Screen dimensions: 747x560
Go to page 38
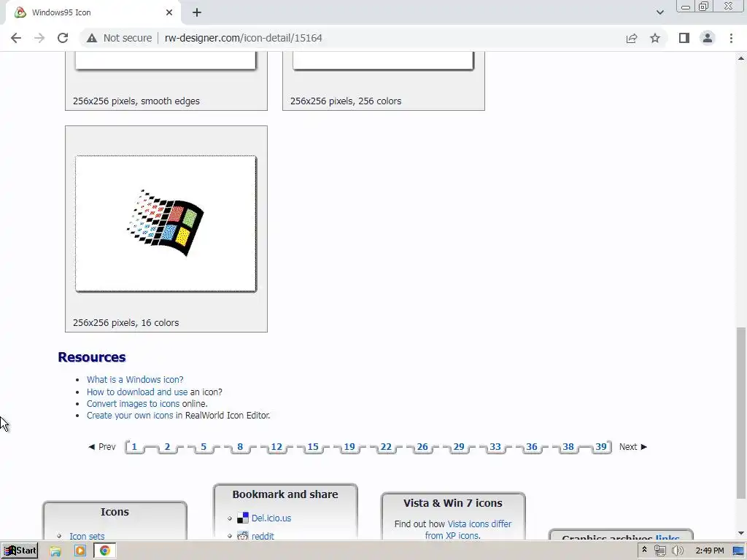[568, 447]
